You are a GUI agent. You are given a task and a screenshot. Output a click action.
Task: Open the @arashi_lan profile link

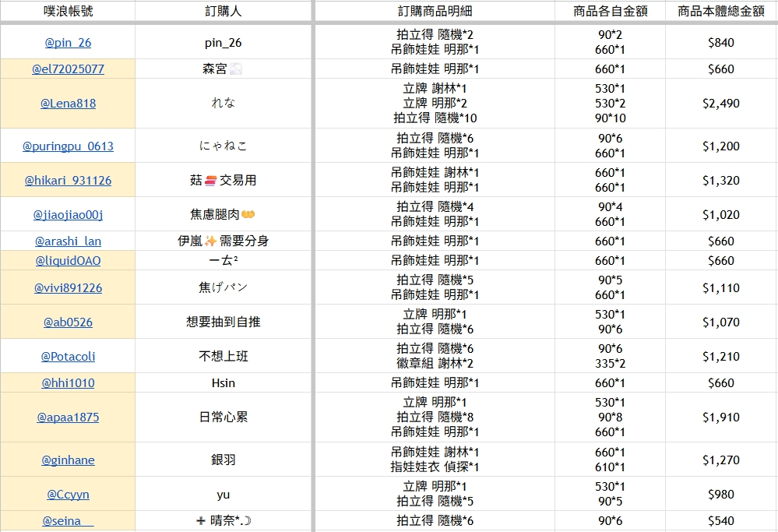[x=68, y=241]
